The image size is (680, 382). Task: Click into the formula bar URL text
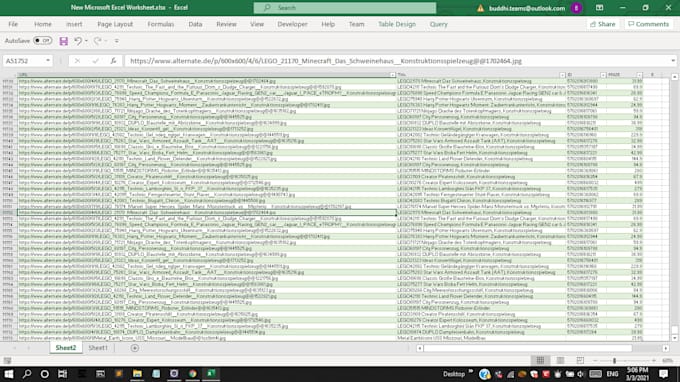(x=326, y=61)
